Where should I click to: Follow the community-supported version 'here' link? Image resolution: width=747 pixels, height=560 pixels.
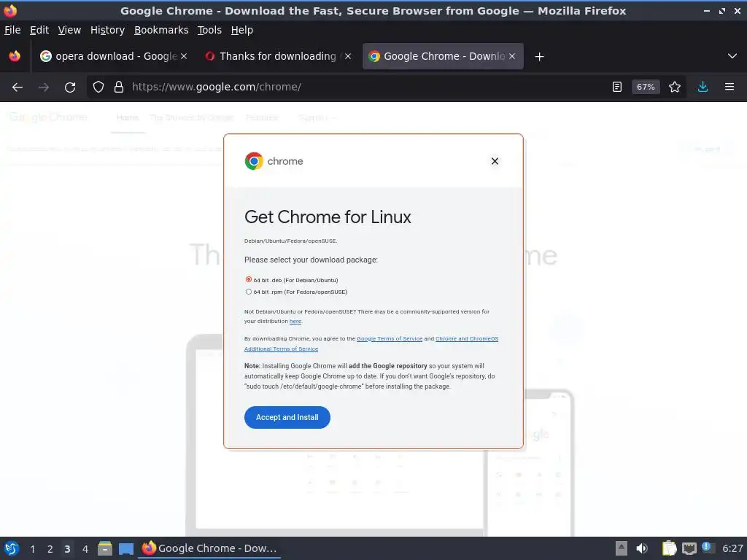pyautogui.click(x=295, y=322)
